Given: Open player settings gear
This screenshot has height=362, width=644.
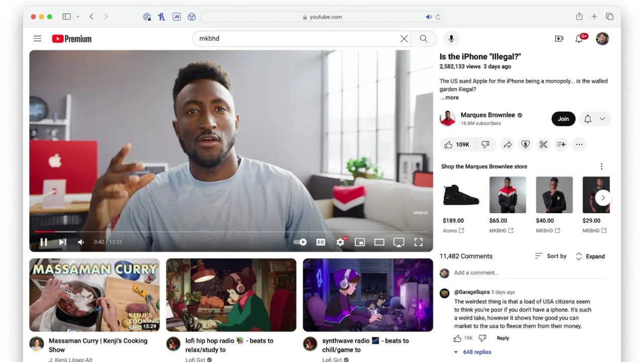Looking at the screenshot, I should 341,242.
